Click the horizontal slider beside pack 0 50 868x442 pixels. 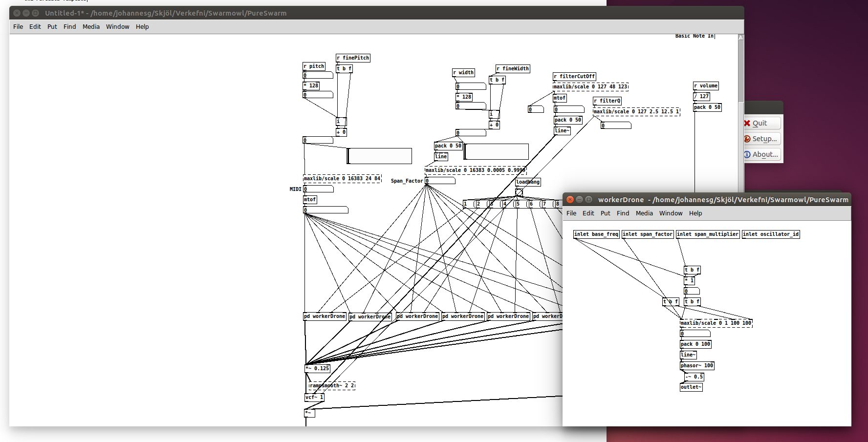tap(496, 151)
